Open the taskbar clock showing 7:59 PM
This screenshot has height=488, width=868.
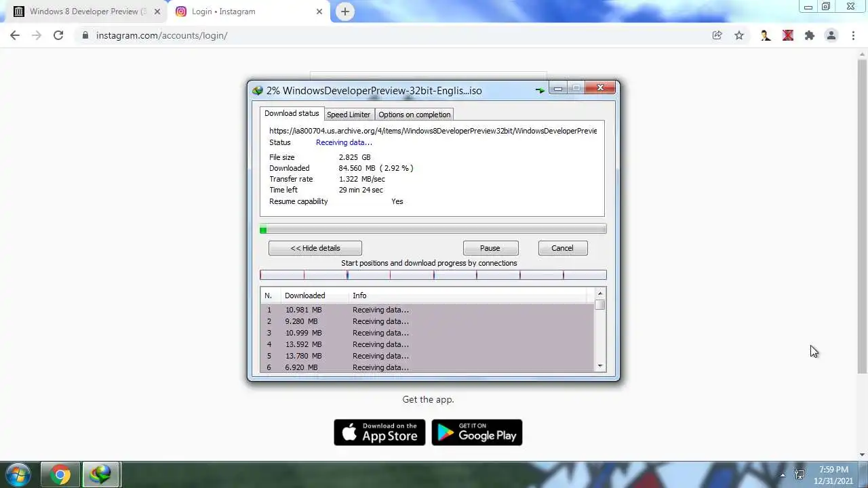(x=833, y=474)
